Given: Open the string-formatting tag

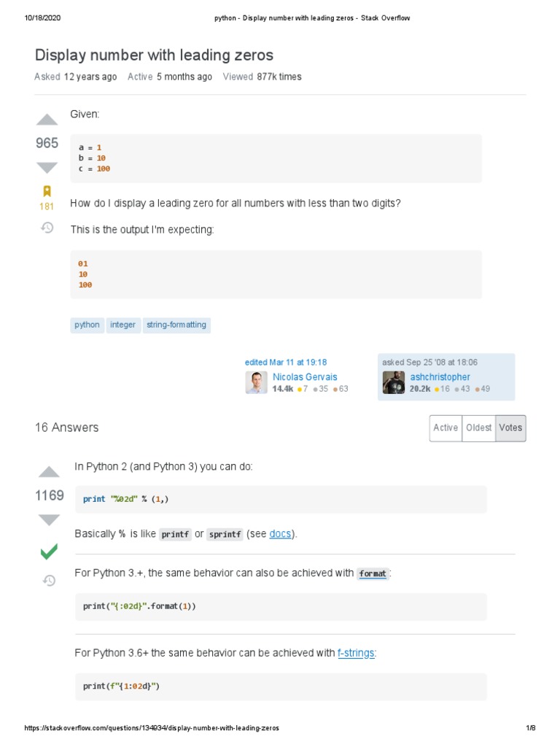Looking at the screenshot, I should tap(176, 325).
